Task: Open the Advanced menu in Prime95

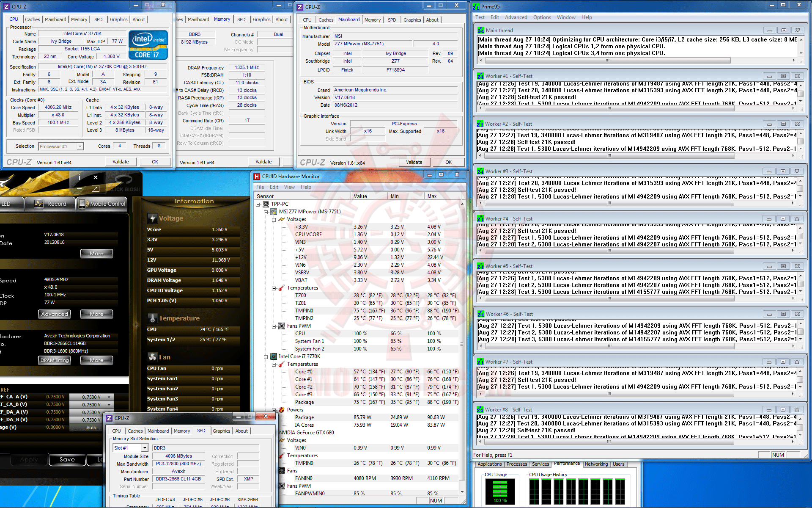Action: [516, 17]
